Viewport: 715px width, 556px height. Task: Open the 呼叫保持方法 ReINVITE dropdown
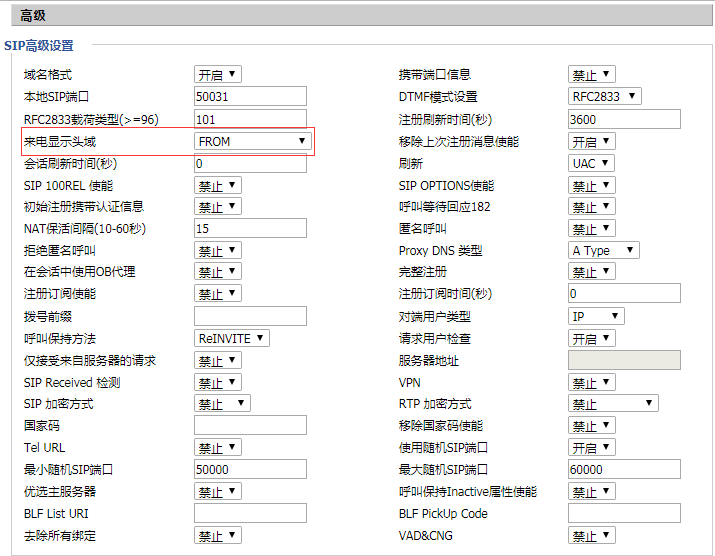[232, 338]
